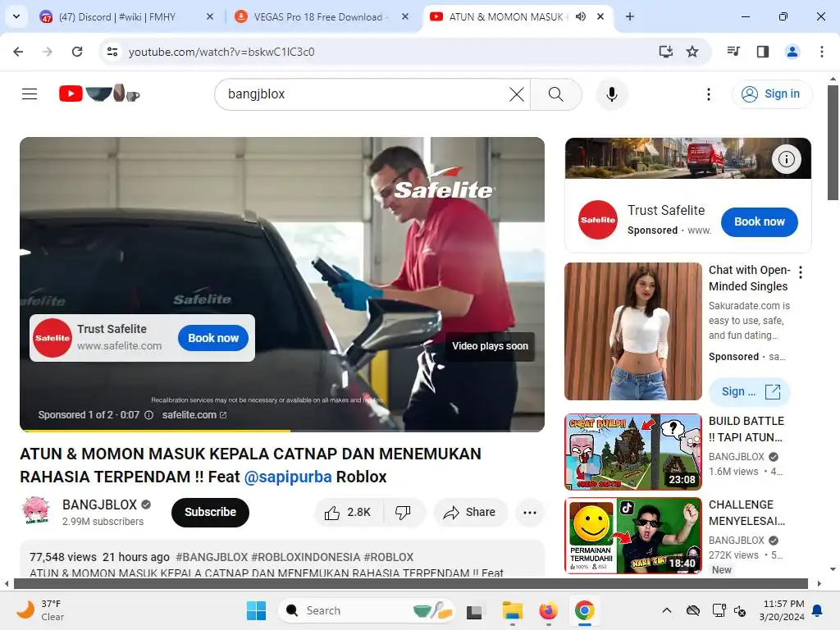Open ad info icon on sidebar banner
This screenshot has height=630, width=840.
tap(786, 158)
